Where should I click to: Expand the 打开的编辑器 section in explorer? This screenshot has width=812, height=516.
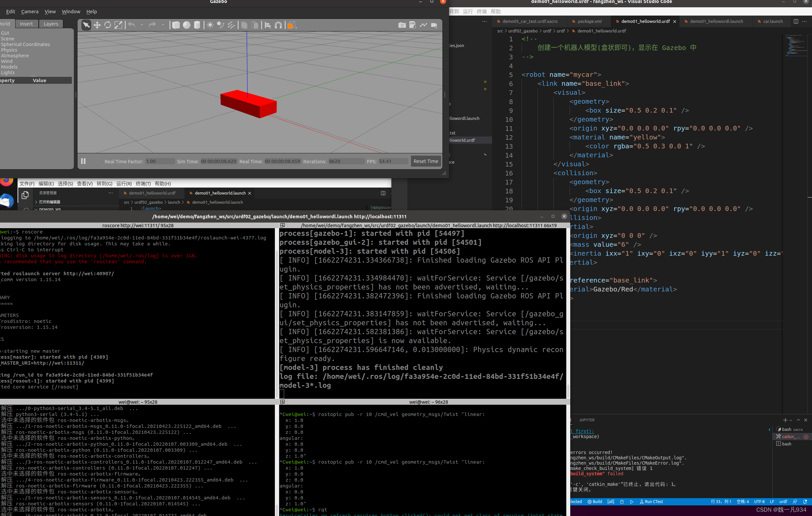pos(49,202)
